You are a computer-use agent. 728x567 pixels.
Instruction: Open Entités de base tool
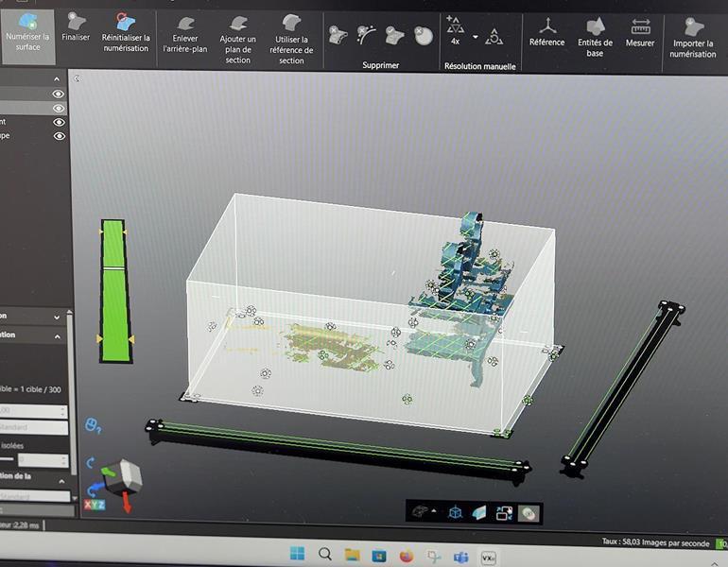click(595, 37)
